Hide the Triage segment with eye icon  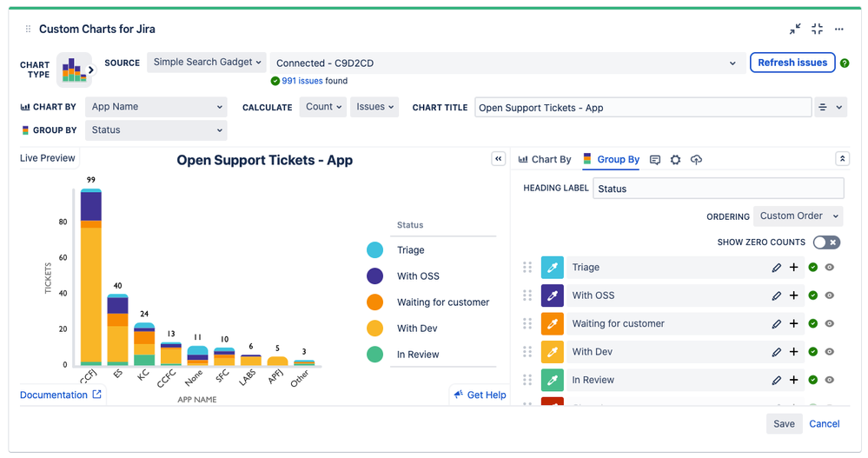click(829, 268)
